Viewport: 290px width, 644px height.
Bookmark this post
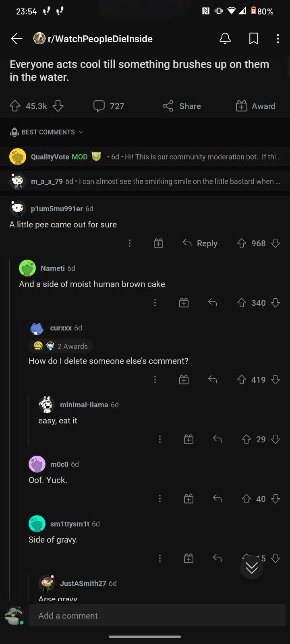pyautogui.click(x=254, y=39)
